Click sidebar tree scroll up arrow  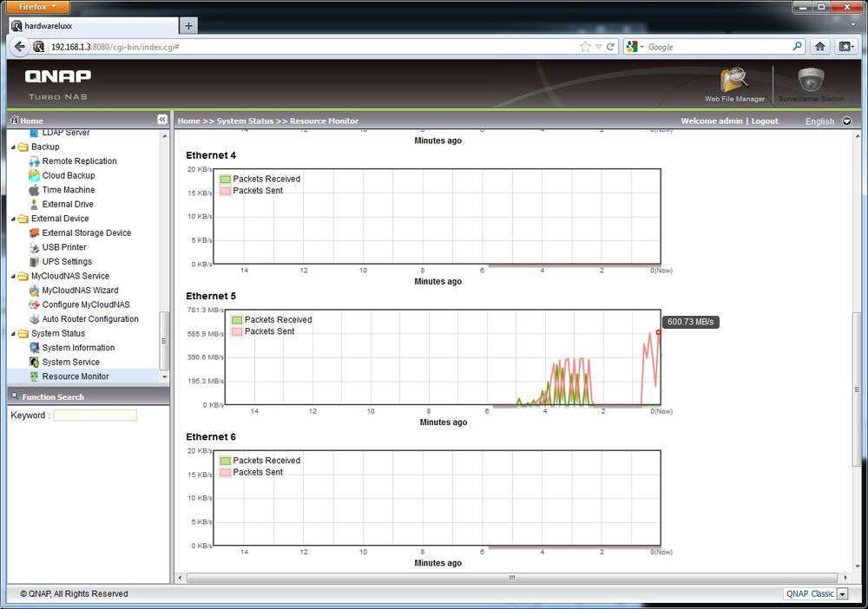(x=164, y=135)
